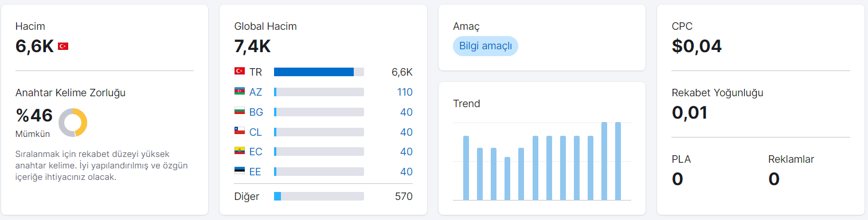Click the 40 volume value for EE
This screenshot has width=868, height=220.
(x=406, y=172)
